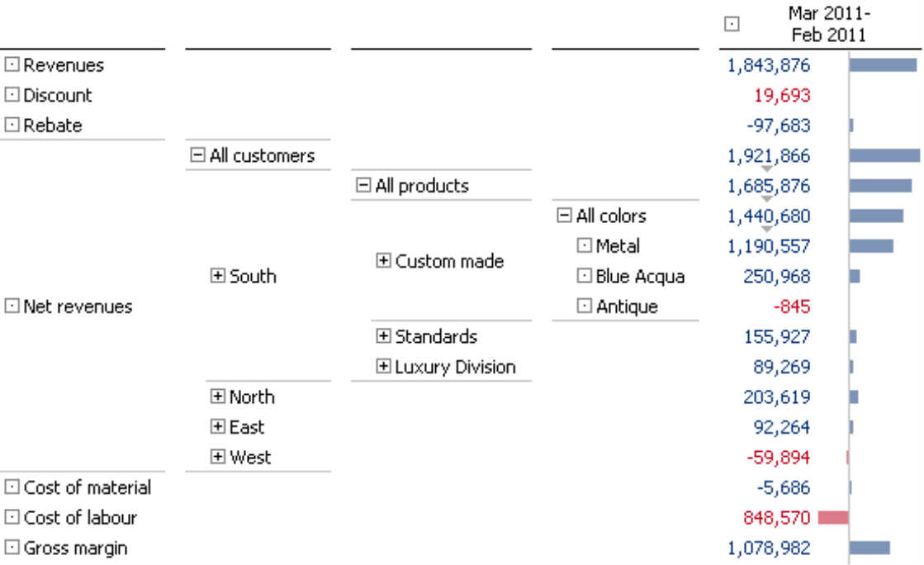The width and height of the screenshot is (924, 565).
Task: Expand the East region
Action: (217, 426)
